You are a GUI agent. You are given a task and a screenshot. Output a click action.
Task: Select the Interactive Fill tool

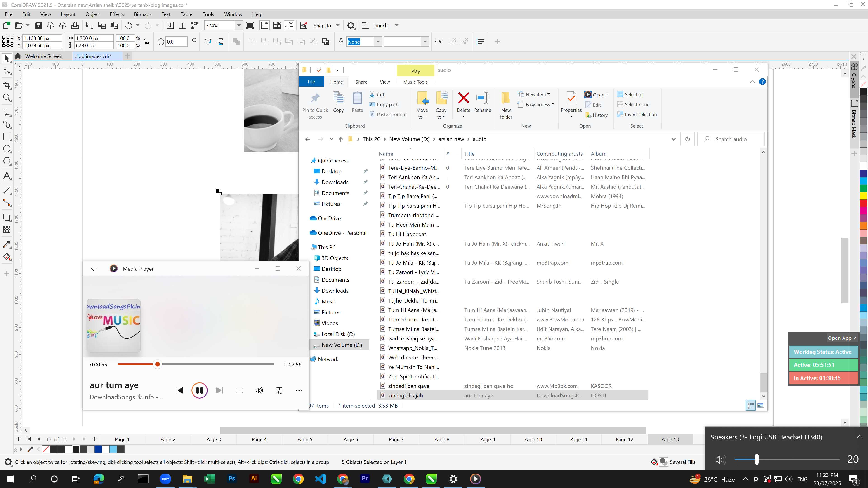tap(7, 257)
